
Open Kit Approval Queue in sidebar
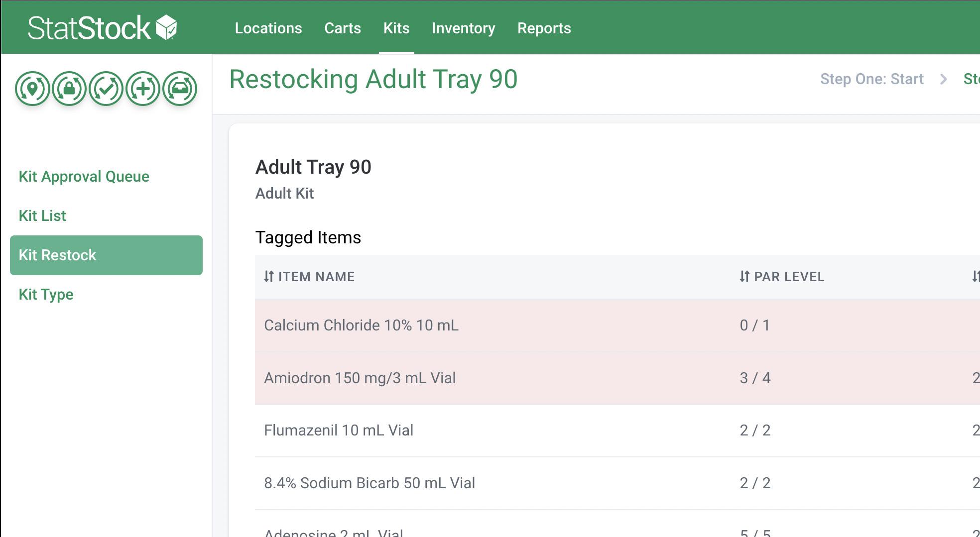84,177
